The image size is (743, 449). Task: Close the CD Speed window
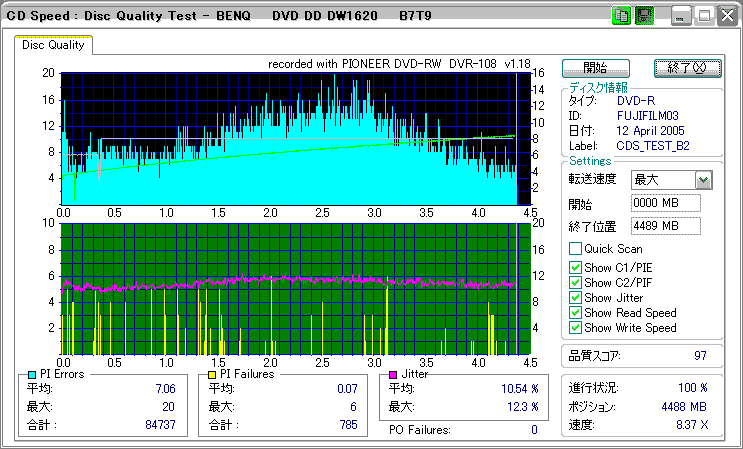pos(726,16)
